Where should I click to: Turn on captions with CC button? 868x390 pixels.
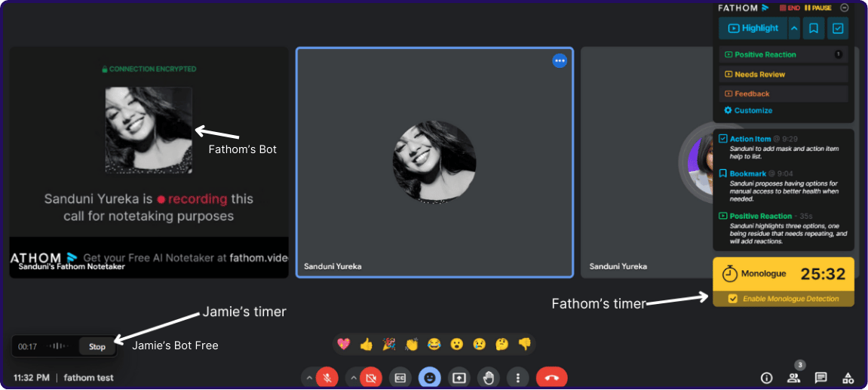[400, 378]
